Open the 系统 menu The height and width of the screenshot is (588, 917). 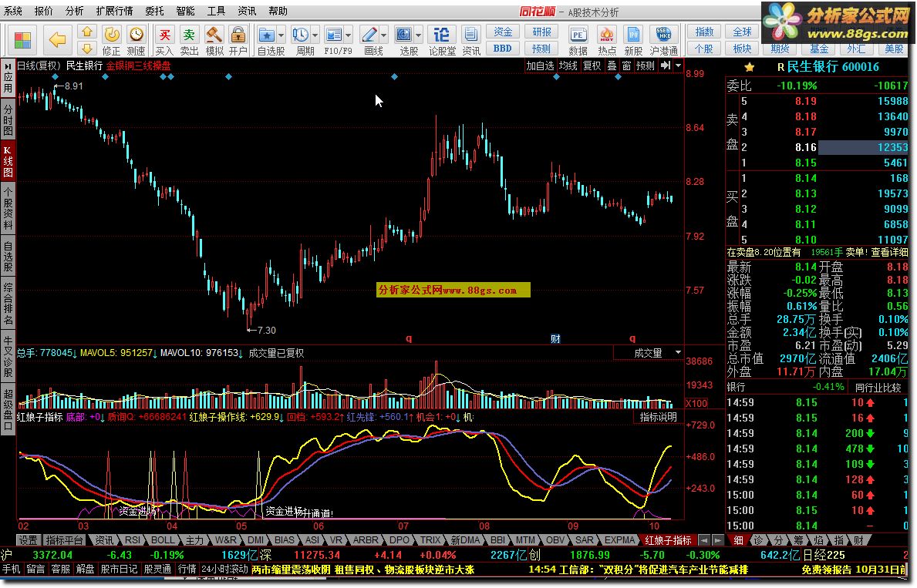coord(13,11)
